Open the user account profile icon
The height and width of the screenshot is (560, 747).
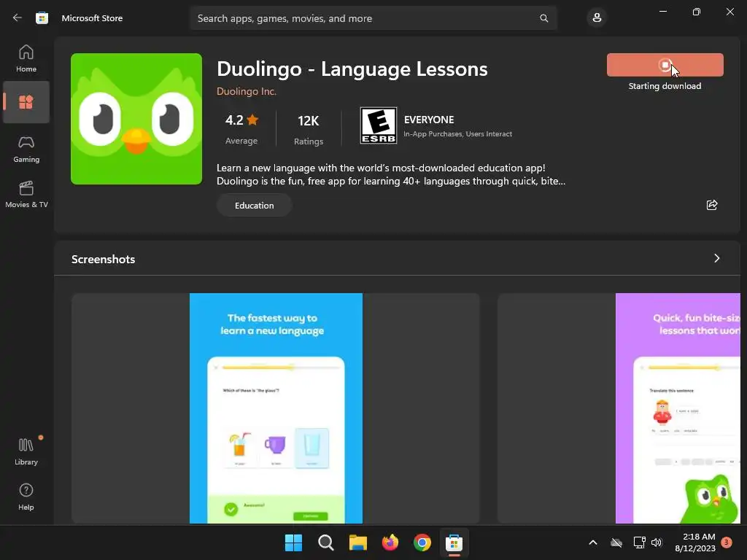click(597, 18)
